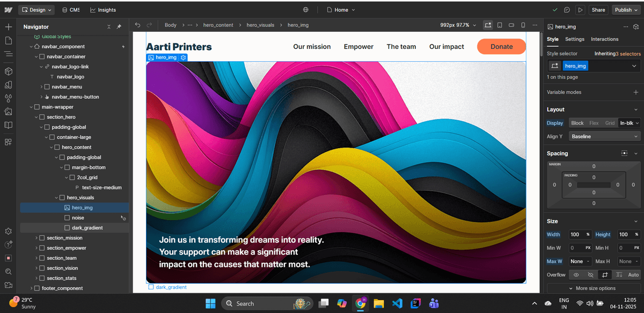This screenshot has height=313, width=644.
Task: Click the undo arrow
Action: (137, 25)
